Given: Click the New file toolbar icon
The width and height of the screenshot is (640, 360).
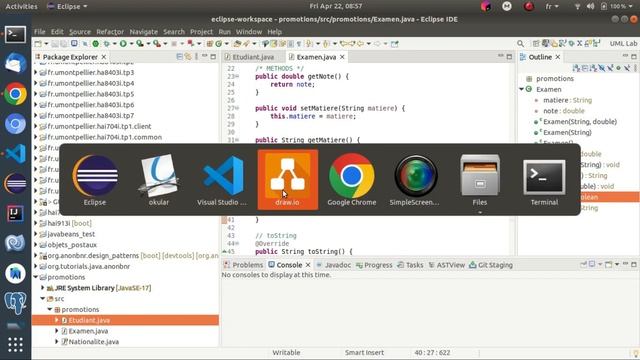Looking at the screenshot, I should [x=38, y=44].
